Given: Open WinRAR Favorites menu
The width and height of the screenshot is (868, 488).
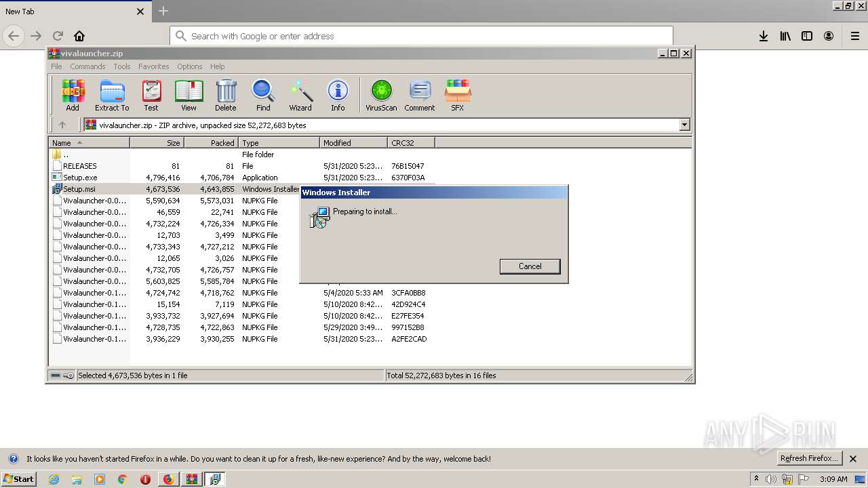Looking at the screenshot, I should click(x=154, y=66).
